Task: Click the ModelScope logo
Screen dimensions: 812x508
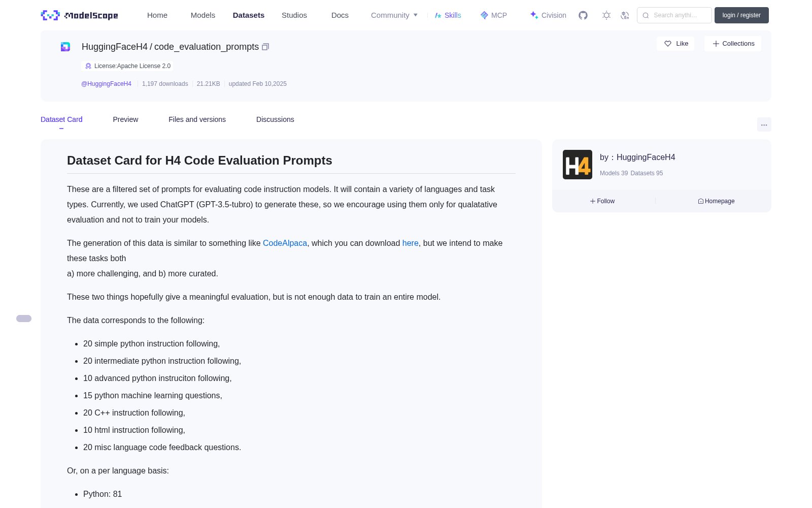Action: [79, 15]
